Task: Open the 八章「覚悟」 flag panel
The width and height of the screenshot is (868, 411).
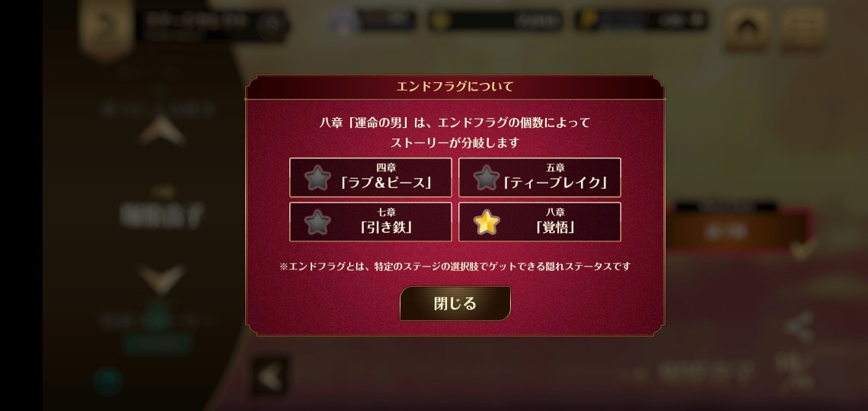Action: click(x=540, y=221)
